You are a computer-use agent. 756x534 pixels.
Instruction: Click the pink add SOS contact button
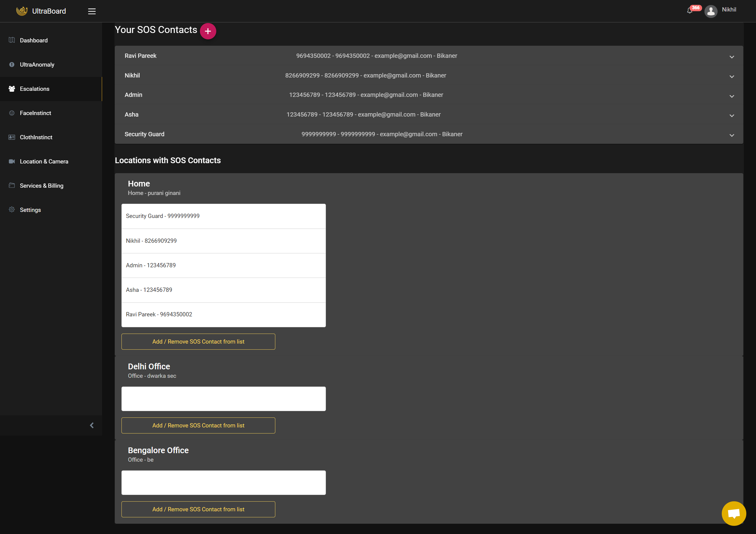pyautogui.click(x=208, y=31)
